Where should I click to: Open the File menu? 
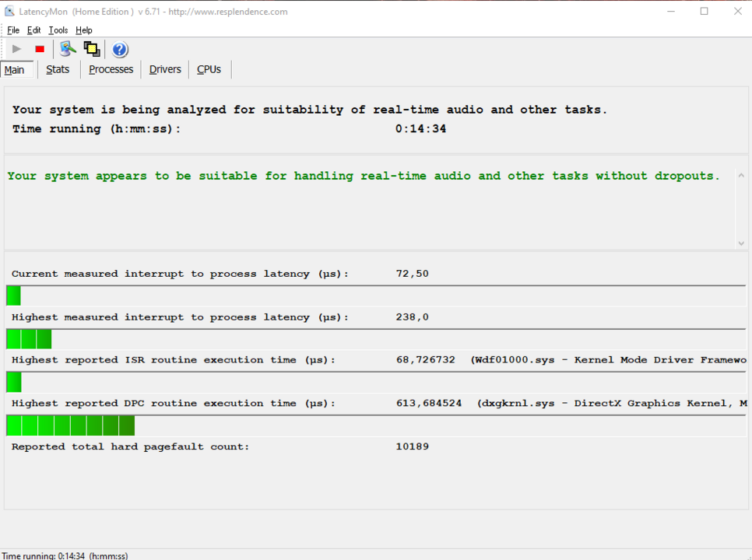[x=13, y=30]
